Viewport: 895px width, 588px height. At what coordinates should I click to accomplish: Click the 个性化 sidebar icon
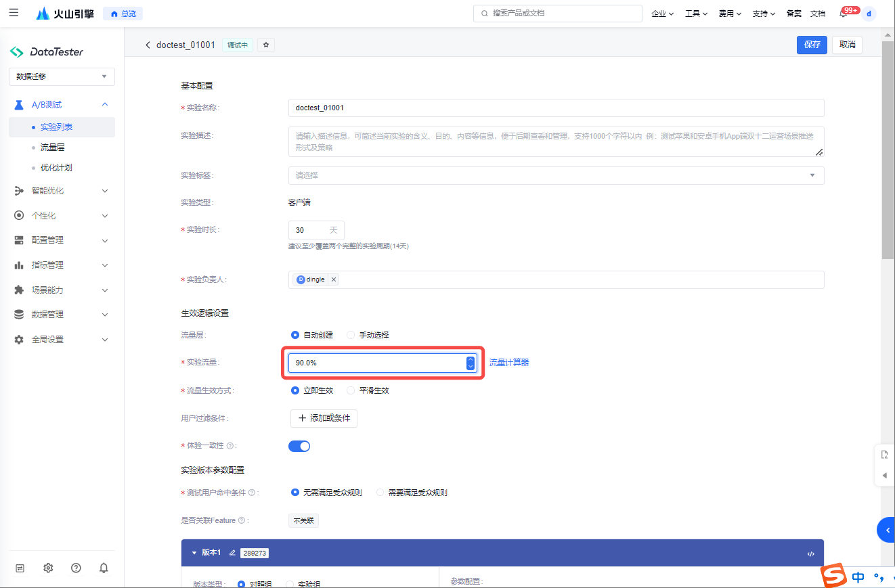point(19,216)
